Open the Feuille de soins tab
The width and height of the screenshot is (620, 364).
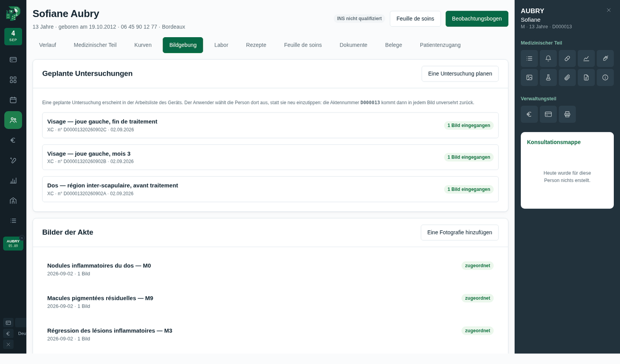pos(303,45)
